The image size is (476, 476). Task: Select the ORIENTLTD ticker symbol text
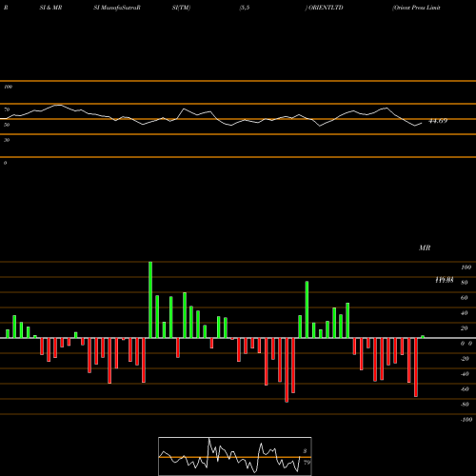(x=326, y=8)
